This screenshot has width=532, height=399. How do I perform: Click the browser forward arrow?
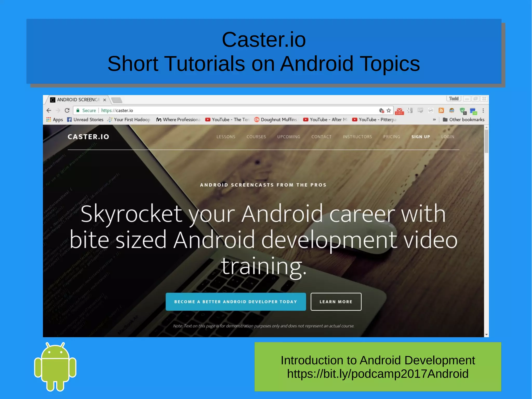click(58, 110)
